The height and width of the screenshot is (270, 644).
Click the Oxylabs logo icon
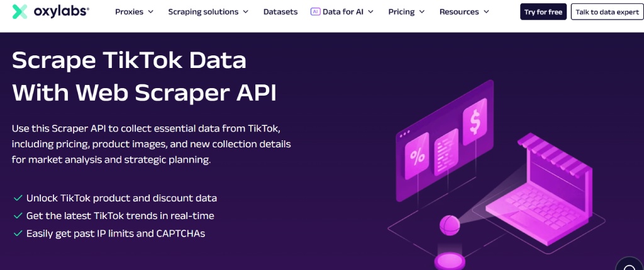[19, 12]
